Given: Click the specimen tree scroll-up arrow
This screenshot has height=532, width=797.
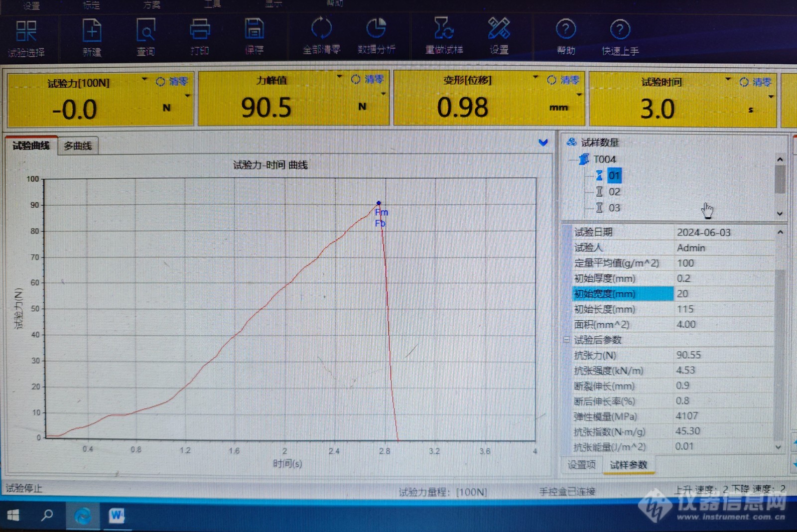Looking at the screenshot, I should (x=780, y=159).
